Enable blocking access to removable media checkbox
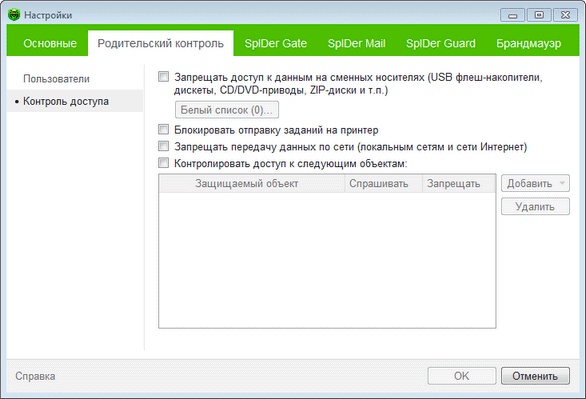This screenshot has width=586, height=399. pyautogui.click(x=163, y=77)
